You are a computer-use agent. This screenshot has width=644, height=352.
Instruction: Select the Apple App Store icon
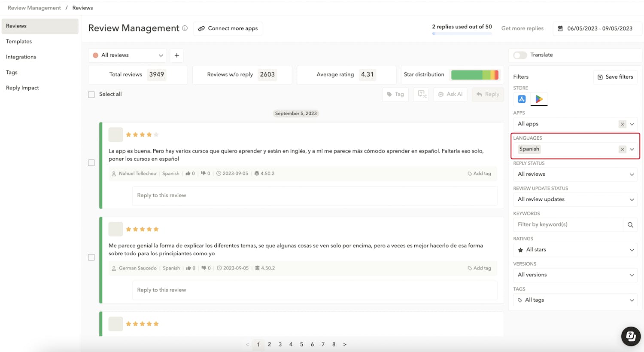[x=522, y=99]
